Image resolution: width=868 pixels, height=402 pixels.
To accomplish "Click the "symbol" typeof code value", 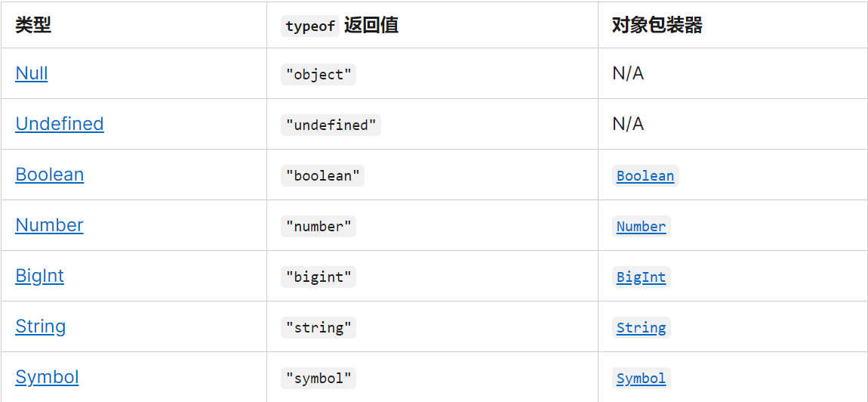I will [x=319, y=378].
